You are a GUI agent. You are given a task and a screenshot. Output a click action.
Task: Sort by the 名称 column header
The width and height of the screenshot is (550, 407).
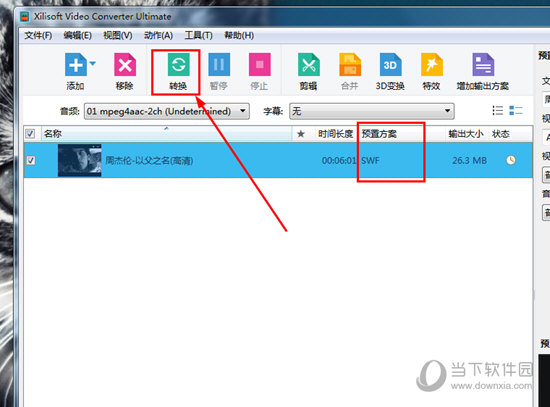(167, 134)
